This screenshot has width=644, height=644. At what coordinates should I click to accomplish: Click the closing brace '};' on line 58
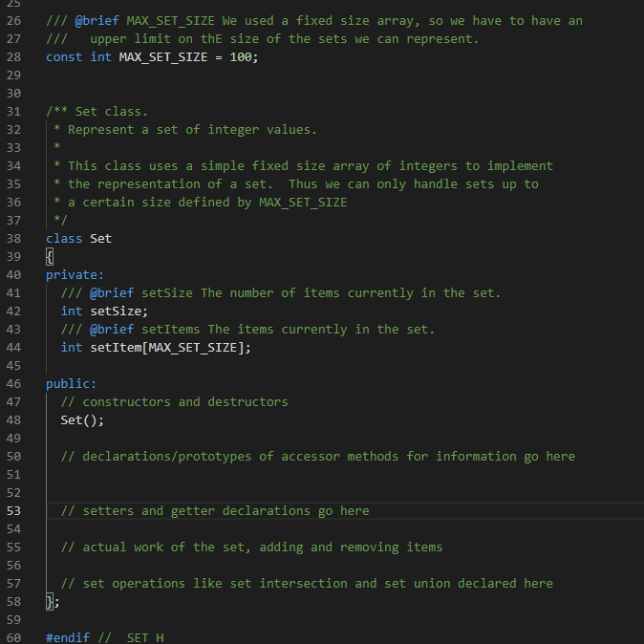[53, 601]
